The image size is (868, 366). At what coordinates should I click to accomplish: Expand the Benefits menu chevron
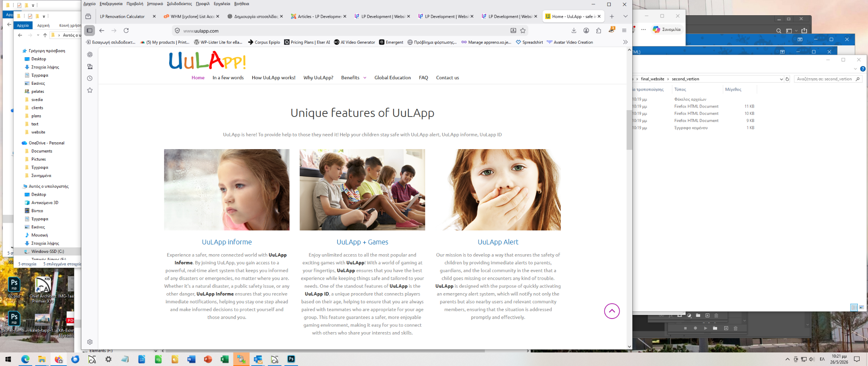click(x=364, y=78)
